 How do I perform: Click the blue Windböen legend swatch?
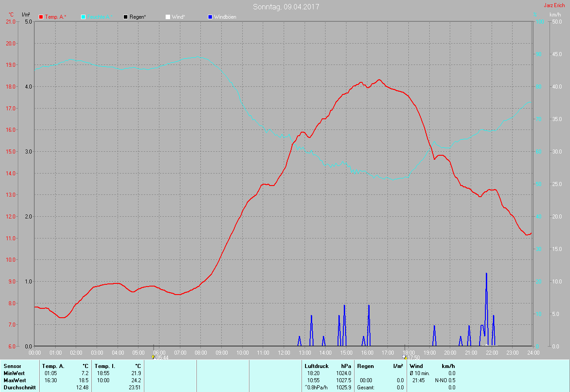pyautogui.click(x=210, y=17)
